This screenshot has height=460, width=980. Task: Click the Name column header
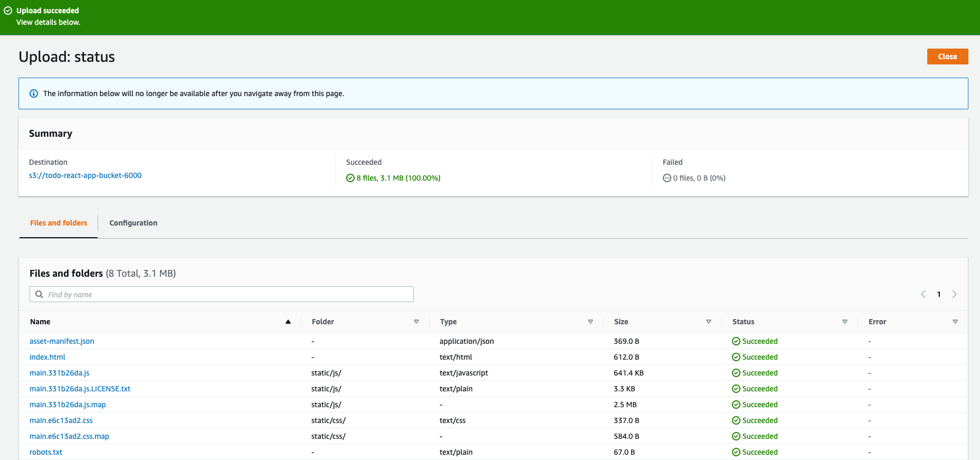coord(40,322)
